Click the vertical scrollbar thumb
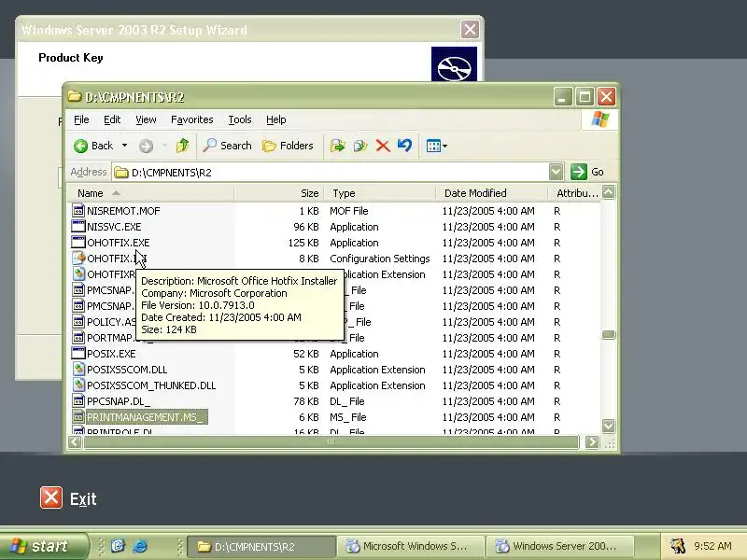 pyautogui.click(x=609, y=335)
